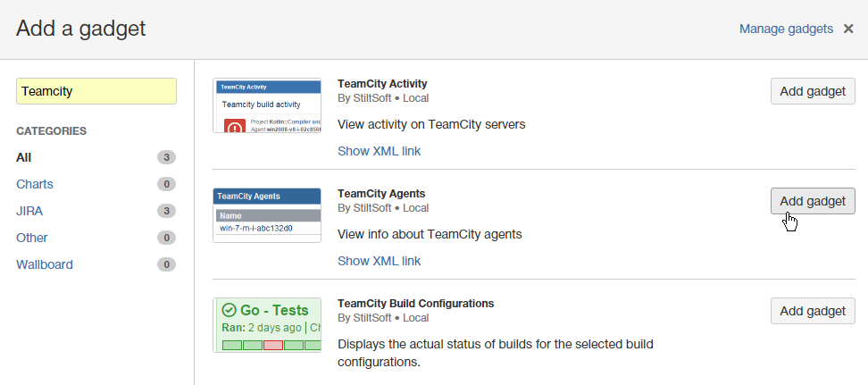Viewport: 868px width, 385px height.
Task: Add the TeamCity Build Configurations gadget
Action: coord(813,311)
